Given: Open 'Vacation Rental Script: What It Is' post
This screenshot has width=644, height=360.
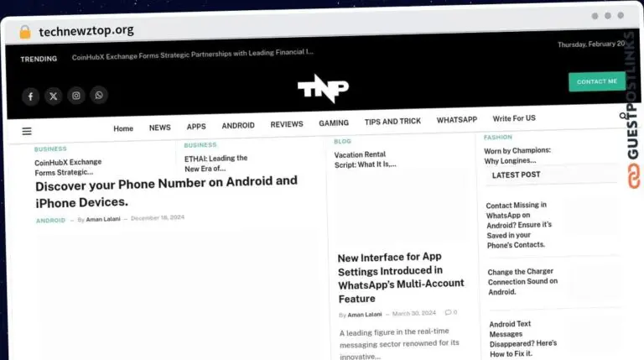Looking at the screenshot, I should (x=365, y=159).
